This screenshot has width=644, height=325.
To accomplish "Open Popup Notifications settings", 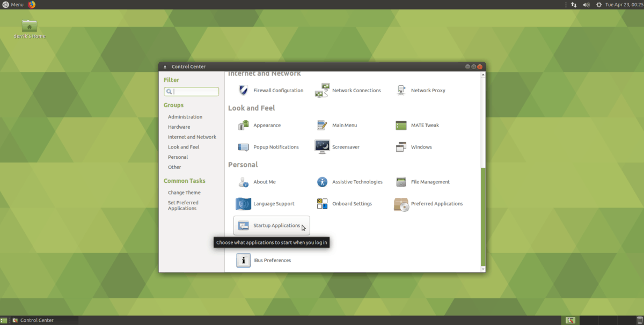I will (268, 147).
